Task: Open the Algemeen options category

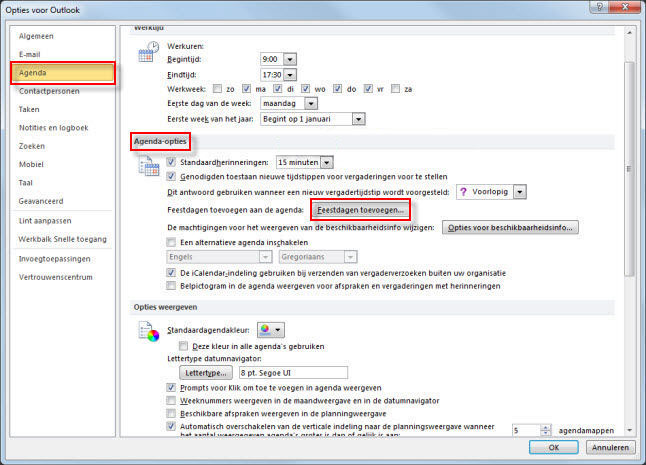Action: [x=36, y=36]
